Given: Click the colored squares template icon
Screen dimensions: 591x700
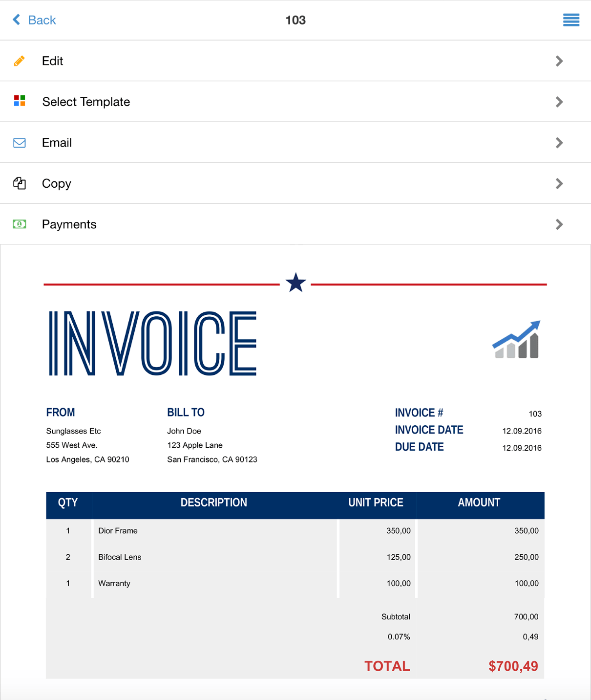Looking at the screenshot, I should pyautogui.click(x=20, y=101).
